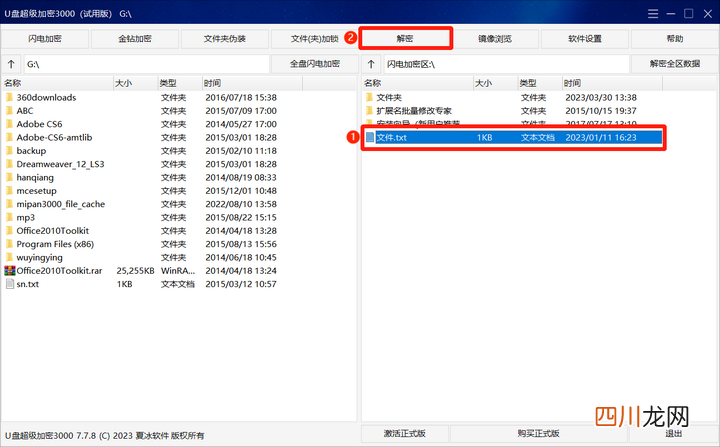Select Office2010Toolkit.rar file name

pos(59,271)
